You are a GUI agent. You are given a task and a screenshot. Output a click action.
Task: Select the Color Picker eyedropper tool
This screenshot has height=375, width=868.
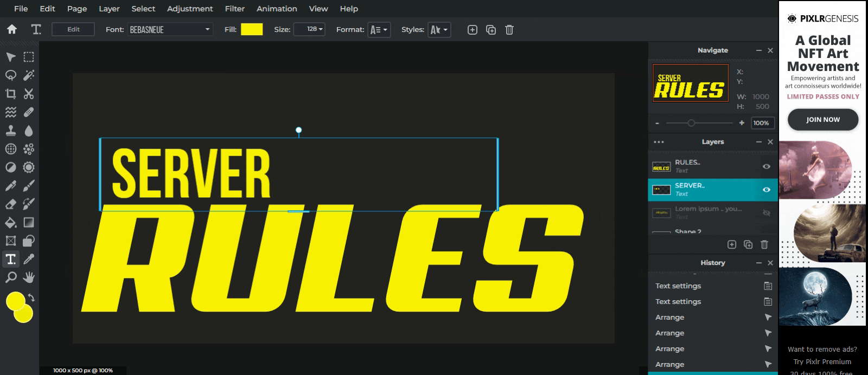pyautogui.click(x=29, y=260)
